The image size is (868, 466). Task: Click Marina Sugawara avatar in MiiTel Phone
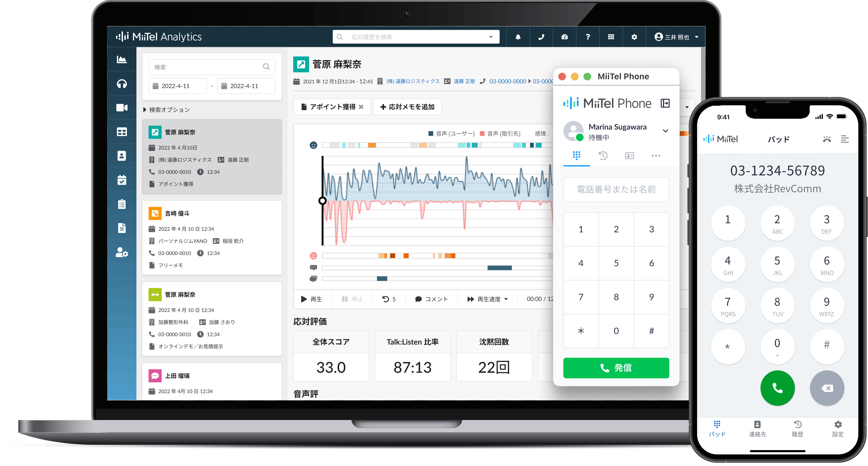[573, 131]
